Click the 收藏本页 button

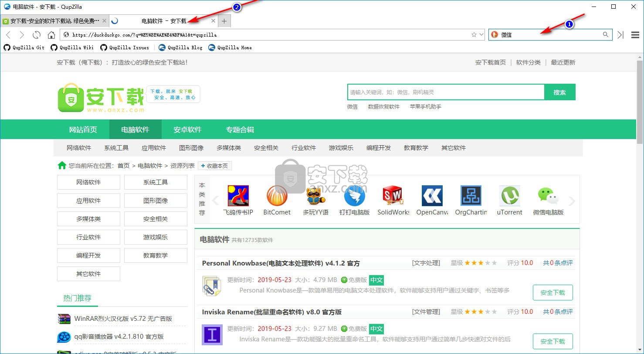215,166
